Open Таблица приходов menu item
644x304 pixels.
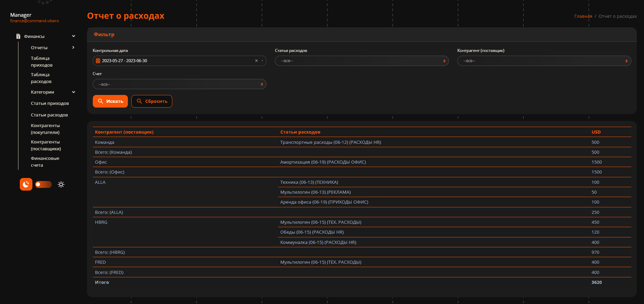42,61
